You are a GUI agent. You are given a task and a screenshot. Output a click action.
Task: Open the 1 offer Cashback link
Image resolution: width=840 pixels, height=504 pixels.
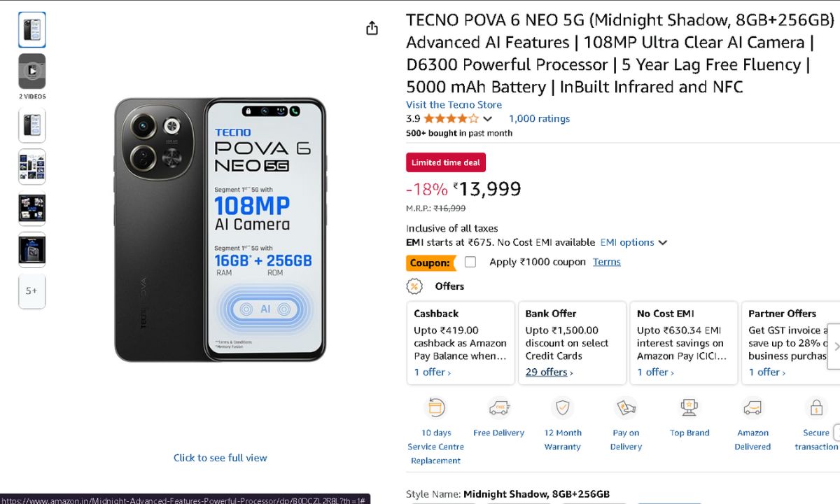coord(432,372)
